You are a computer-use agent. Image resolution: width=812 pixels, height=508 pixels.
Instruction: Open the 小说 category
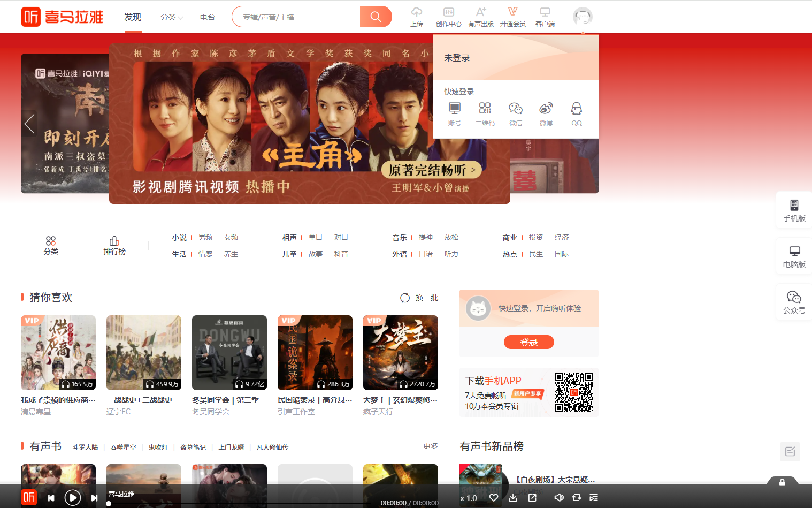coord(179,238)
